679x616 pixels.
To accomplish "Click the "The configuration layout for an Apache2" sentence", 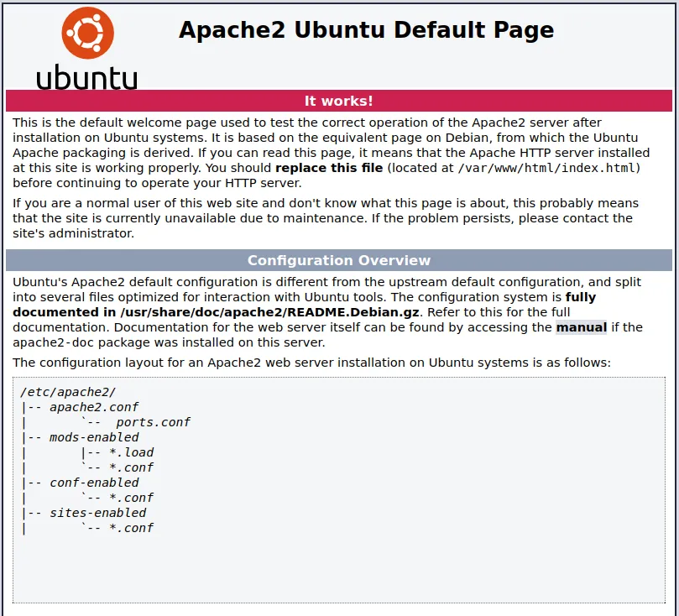I will [311, 363].
